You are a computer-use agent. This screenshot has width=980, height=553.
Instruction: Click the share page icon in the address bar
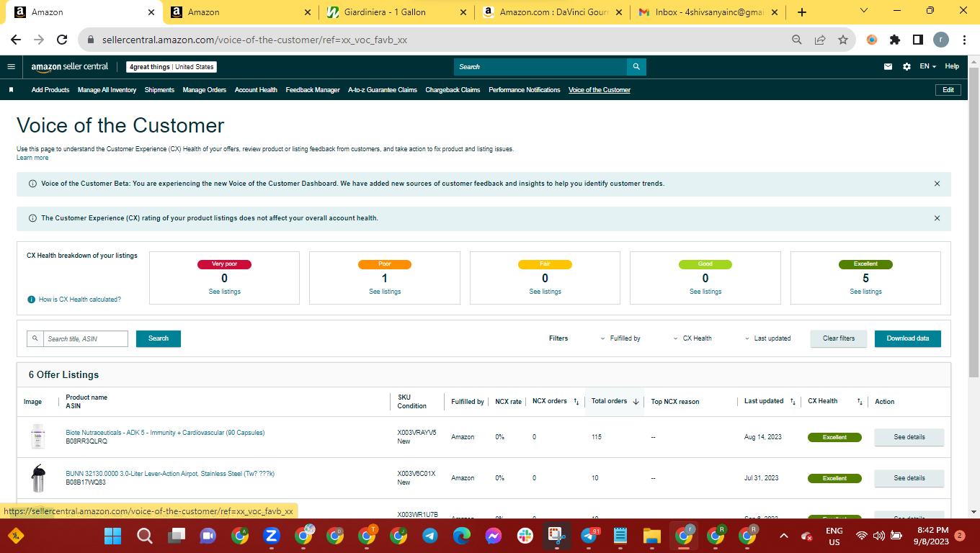(820, 40)
